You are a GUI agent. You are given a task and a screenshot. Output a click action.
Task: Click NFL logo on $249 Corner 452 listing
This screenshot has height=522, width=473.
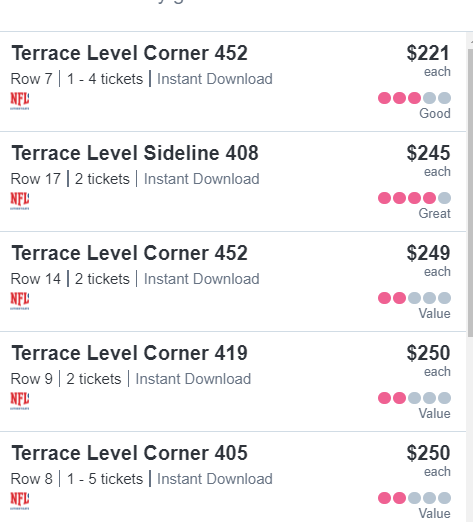point(20,301)
